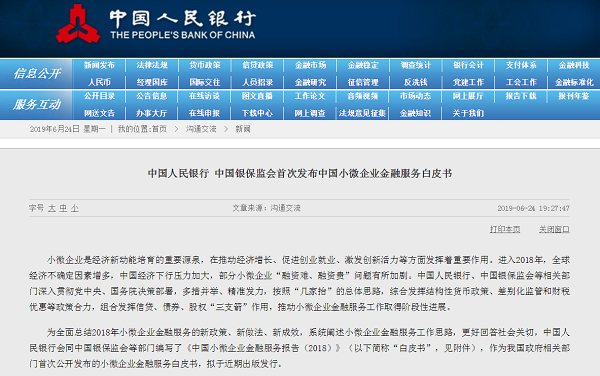Open the 新闻发布 menu item
This screenshot has width=600, height=376.
coord(99,65)
